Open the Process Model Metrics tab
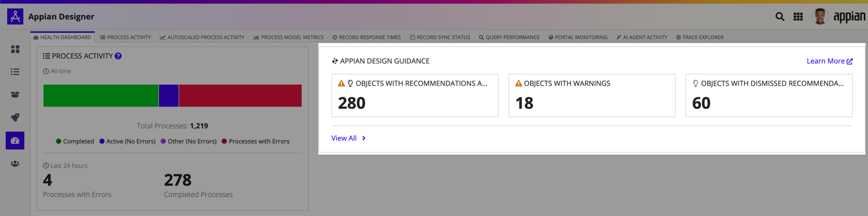Screen dimensions: 868x216 coord(288,37)
